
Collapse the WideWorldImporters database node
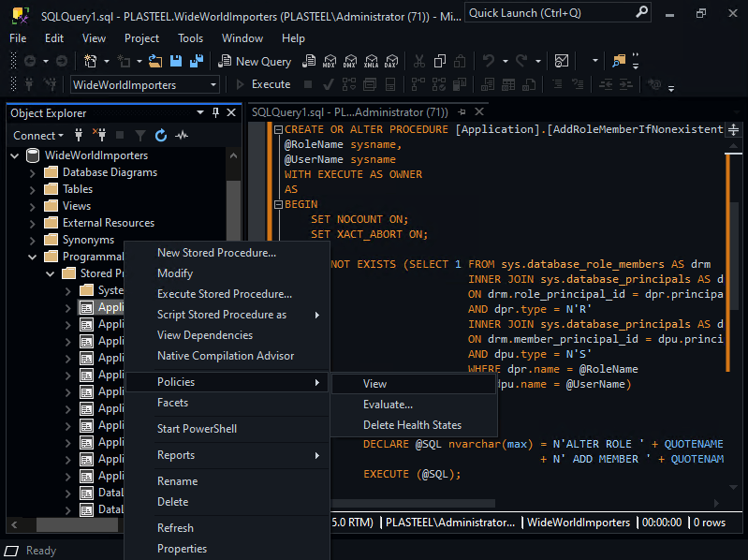pos(15,155)
